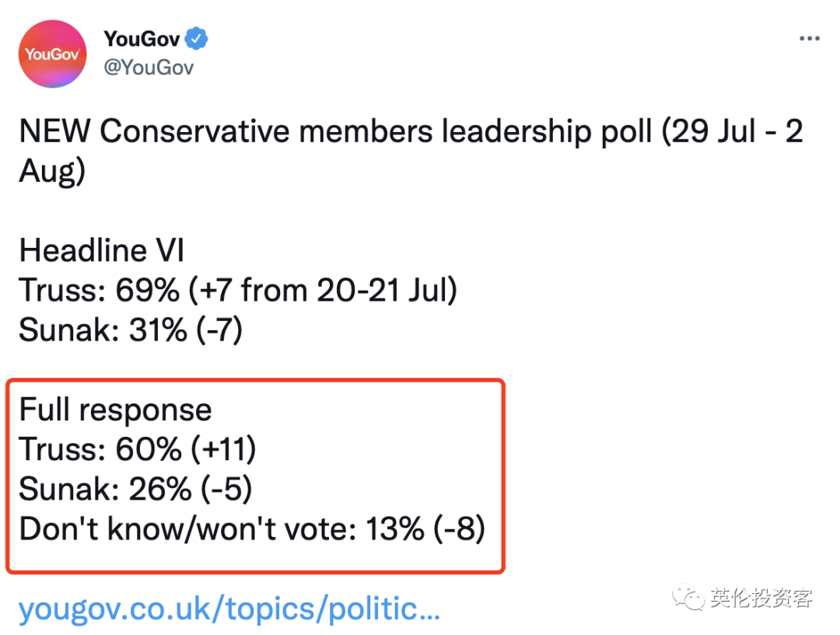Click the 'Sunak: 26% (-5)' line

pos(135,489)
